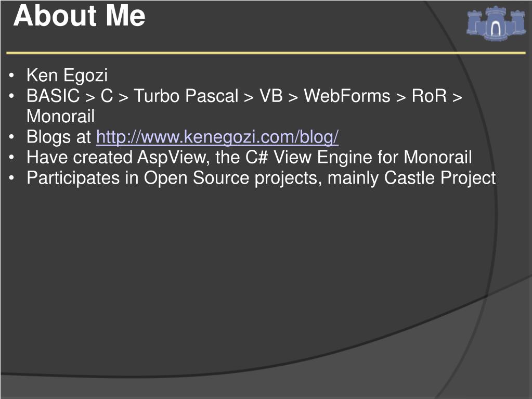Click the Turbo Pascal text
This screenshot has height=399, width=532.
point(186,96)
